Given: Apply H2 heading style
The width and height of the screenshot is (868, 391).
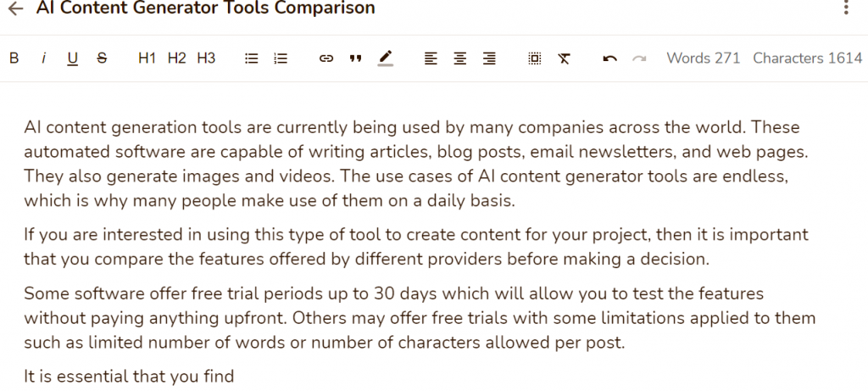Looking at the screenshot, I should tap(176, 59).
